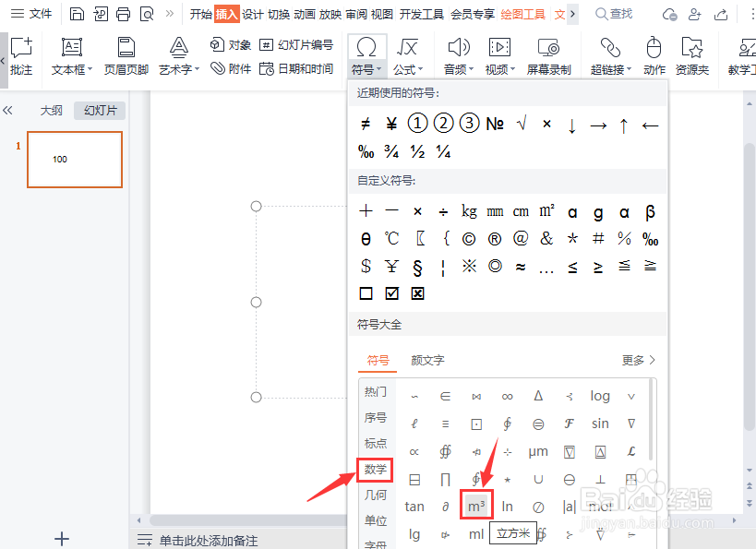Screen dimensions: 756x549
Task: Click the share/export icon top right
Action: [721, 15]
